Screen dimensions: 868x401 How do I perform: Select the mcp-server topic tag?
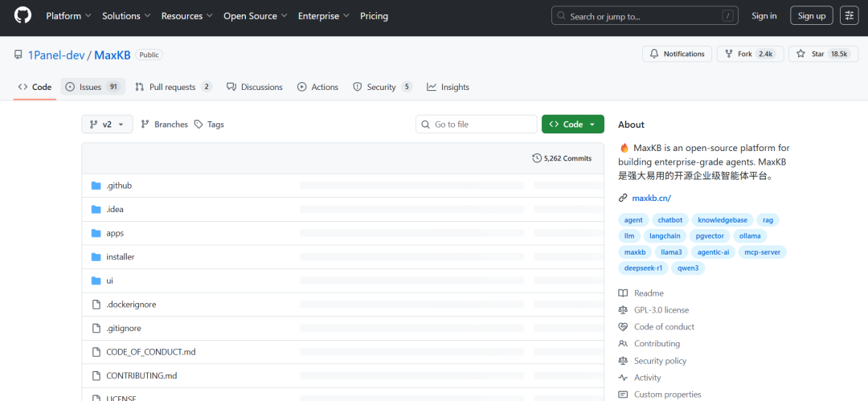pyautogui.click(x=762, y=252)
